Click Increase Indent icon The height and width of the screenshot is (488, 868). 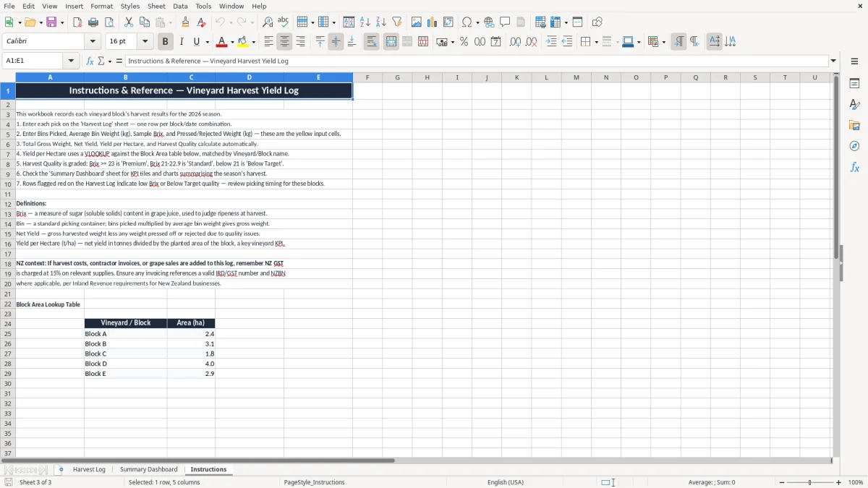tap(551, 42)
